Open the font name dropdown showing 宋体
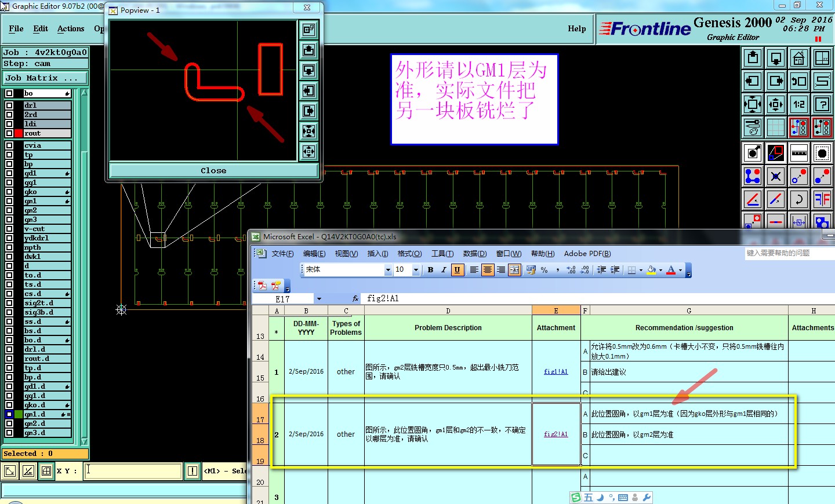The width and height of the screenshot is (835, 504). click(x=388, y=270)
